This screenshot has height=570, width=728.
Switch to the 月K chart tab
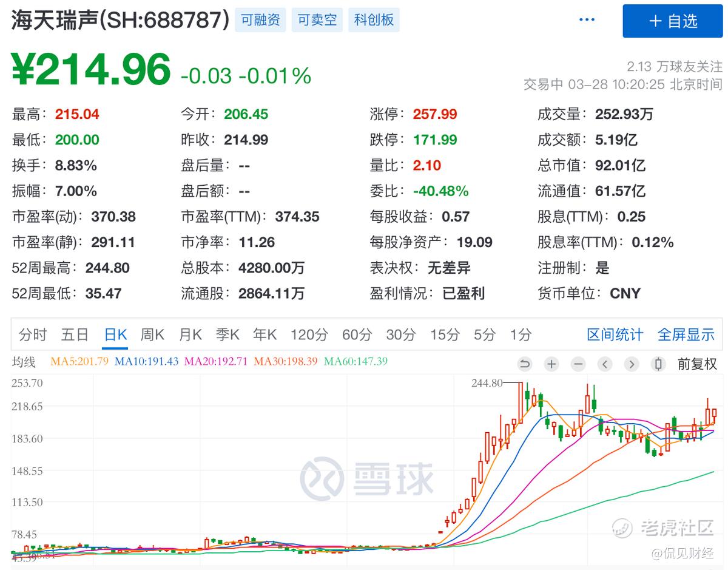(x=190, y=334)
